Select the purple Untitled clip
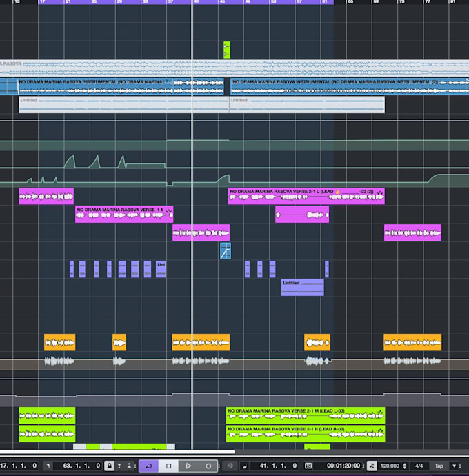The width and height of the screenshot is (469, 476). tap(303, 288)
